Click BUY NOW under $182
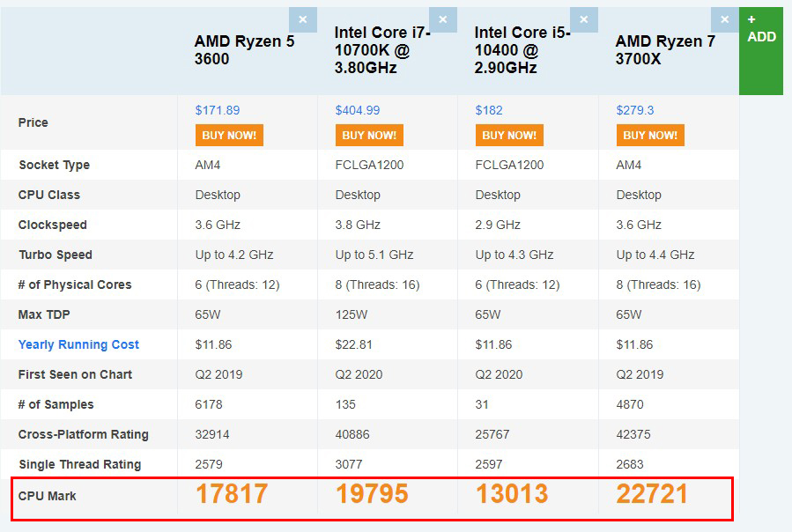Image resolution: width=792 pixels, height=532 pixels. coord(509,136)
